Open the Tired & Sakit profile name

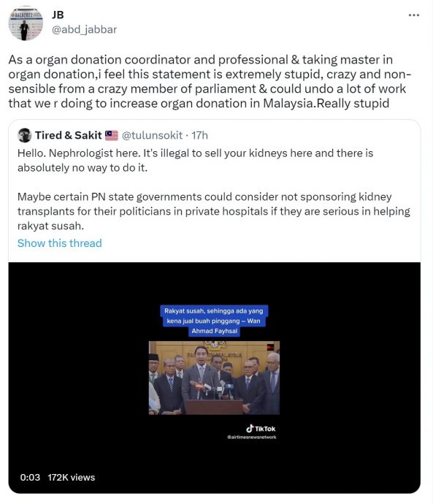coord(69,135)
